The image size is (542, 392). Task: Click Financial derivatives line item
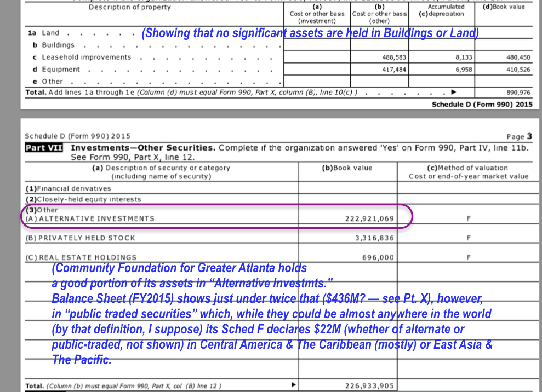pyautogui.click(x=68, y=188)
